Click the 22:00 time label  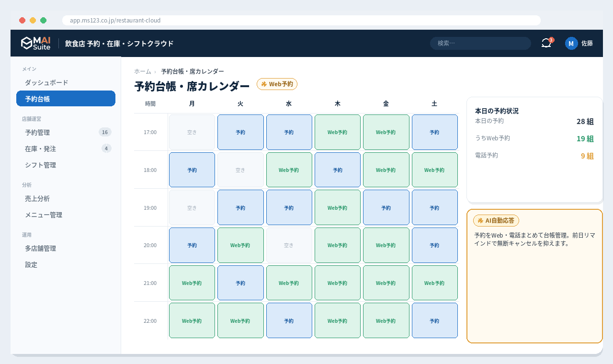pos(150,321)
